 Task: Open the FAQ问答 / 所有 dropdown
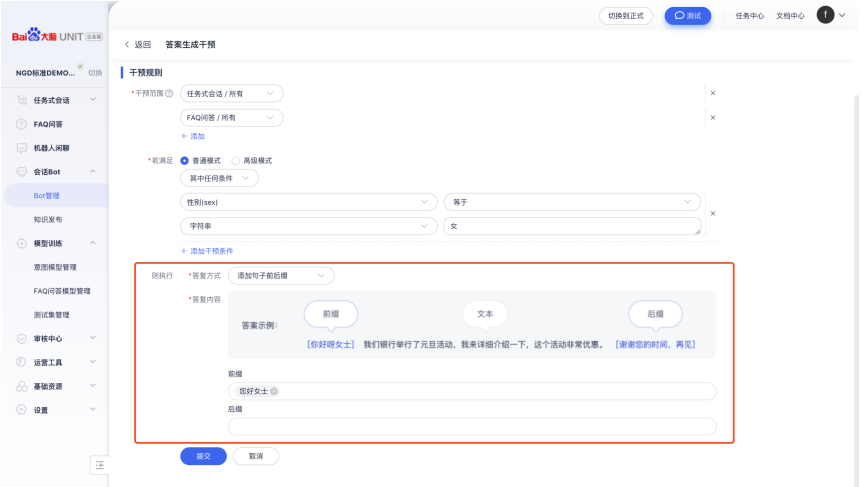231,118
